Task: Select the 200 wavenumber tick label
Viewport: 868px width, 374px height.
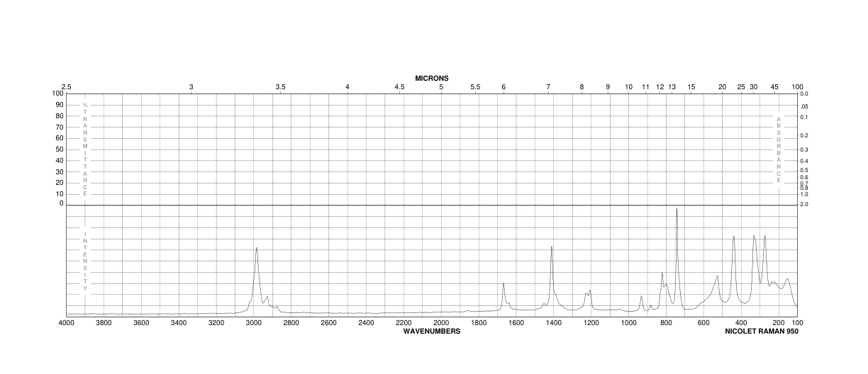Action: pos(779,323)
